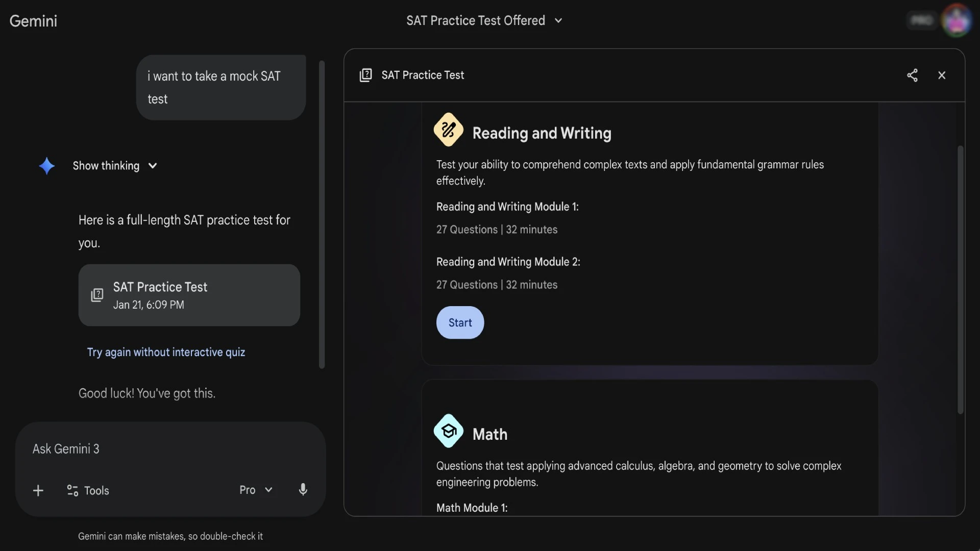Click the Math section icon
The image size is (980, 551).
click(448, 431)
